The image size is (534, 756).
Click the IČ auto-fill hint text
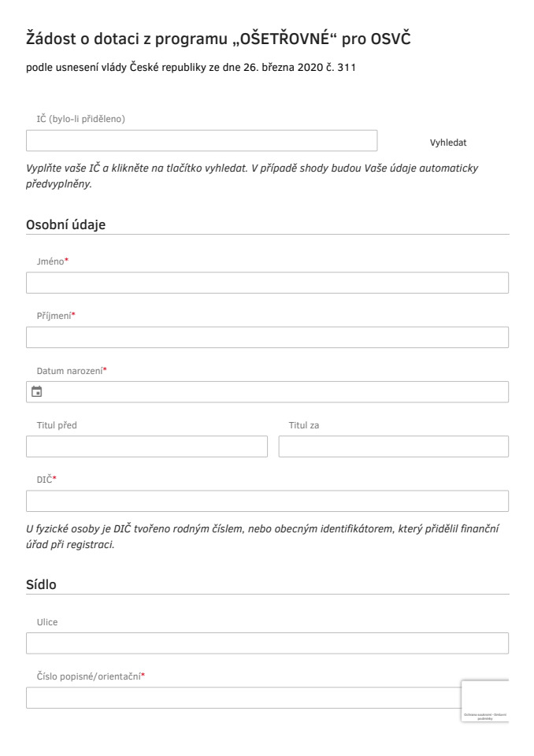coord(252,176)
